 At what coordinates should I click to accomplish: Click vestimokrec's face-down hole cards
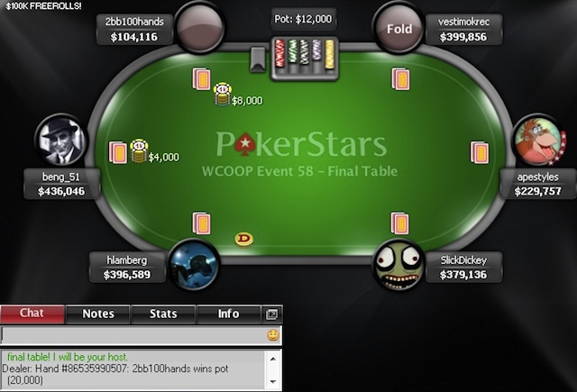tap(400, 78)
